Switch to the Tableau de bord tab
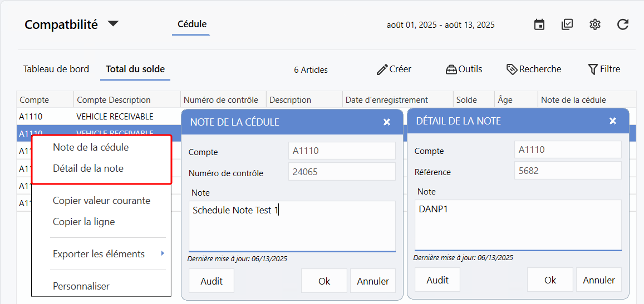 (56, 69)
